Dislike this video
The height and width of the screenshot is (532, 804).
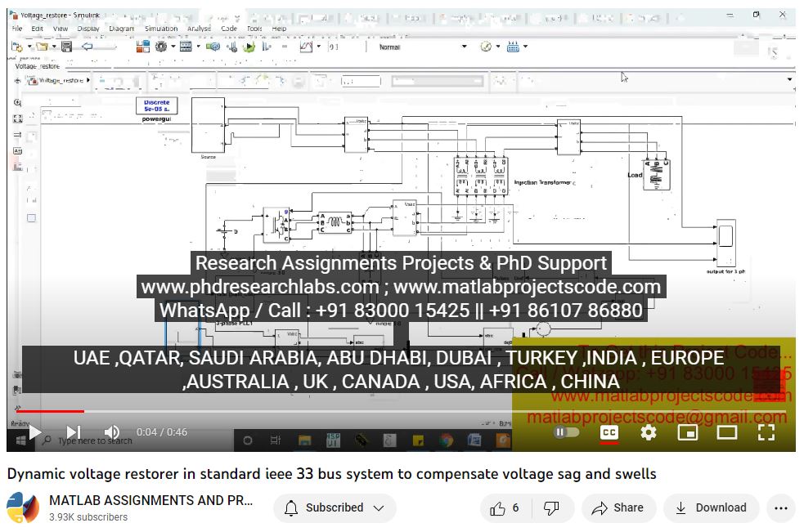coord(551,508)
